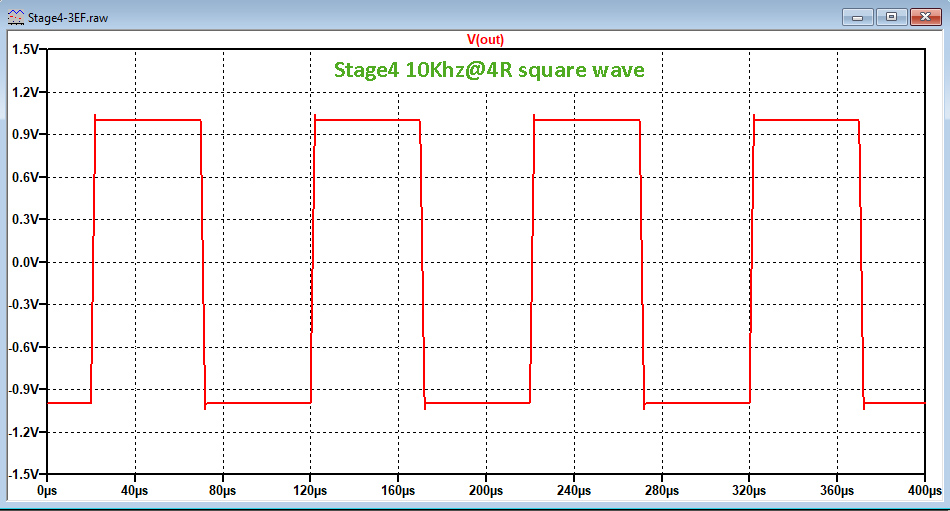This screenshot has height=511, width=950.
Task: Click the 0.0V vertical axis label
Action: 25,262
